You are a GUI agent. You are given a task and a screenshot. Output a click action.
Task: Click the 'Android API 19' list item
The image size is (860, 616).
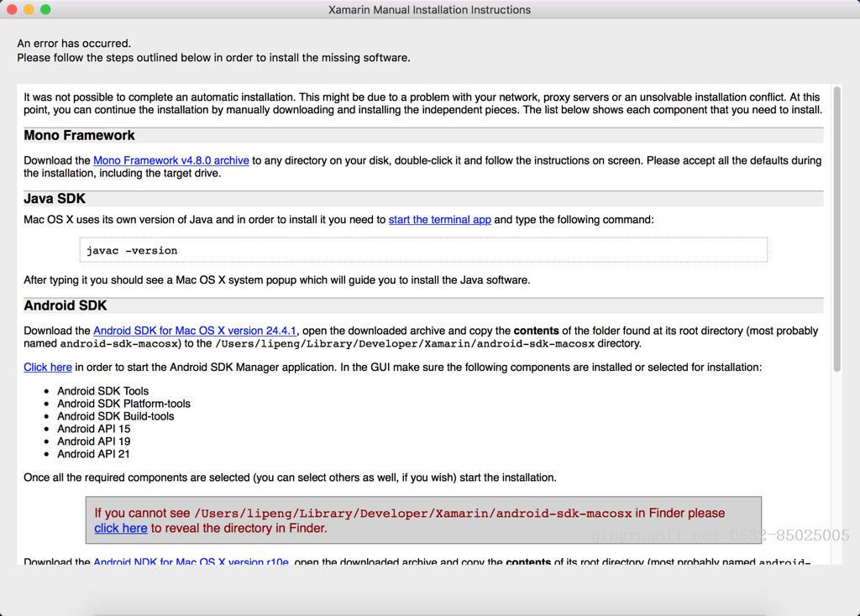[94, 441]
